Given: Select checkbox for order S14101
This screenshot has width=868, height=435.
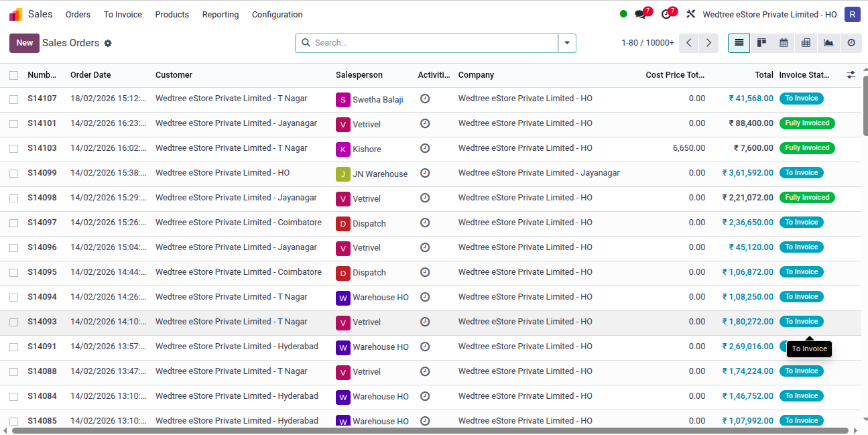Looking at the screenshot, I should tap(14, 124).
